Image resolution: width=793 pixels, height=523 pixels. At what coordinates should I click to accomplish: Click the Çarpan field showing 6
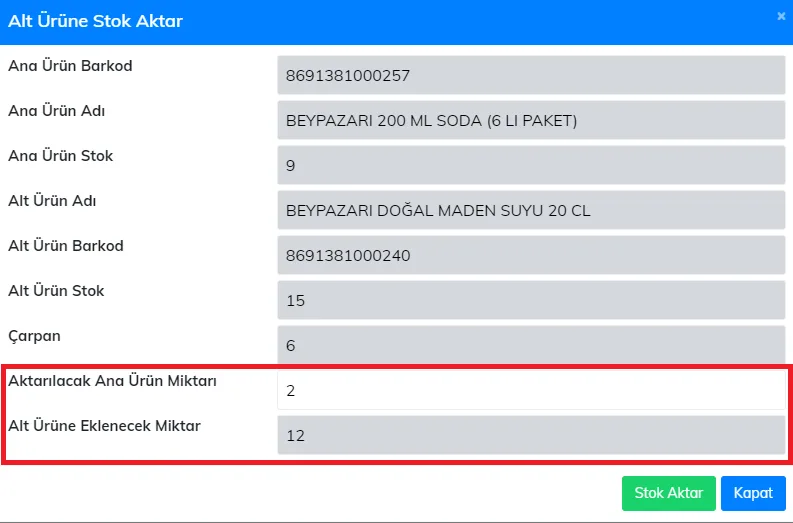point(531,345)
